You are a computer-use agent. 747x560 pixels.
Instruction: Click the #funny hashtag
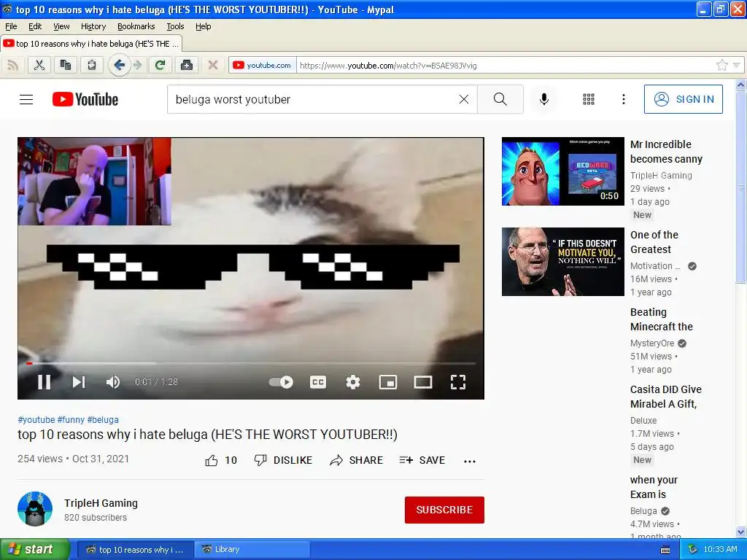71,419
